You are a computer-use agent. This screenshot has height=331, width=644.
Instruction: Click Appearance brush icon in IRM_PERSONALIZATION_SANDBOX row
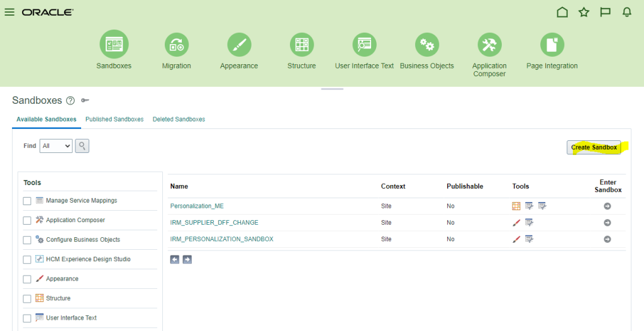click(x=516, y=239)
